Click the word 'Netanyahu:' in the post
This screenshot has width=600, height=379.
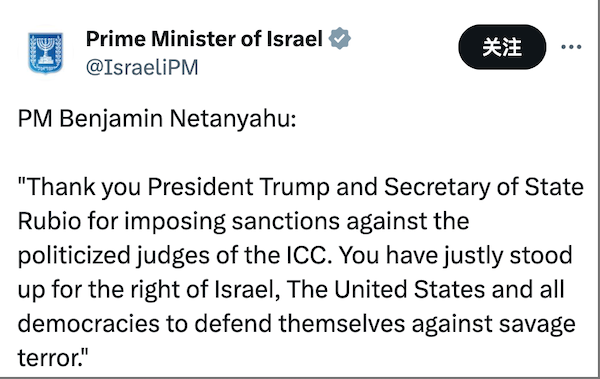(x=233, y=119)
